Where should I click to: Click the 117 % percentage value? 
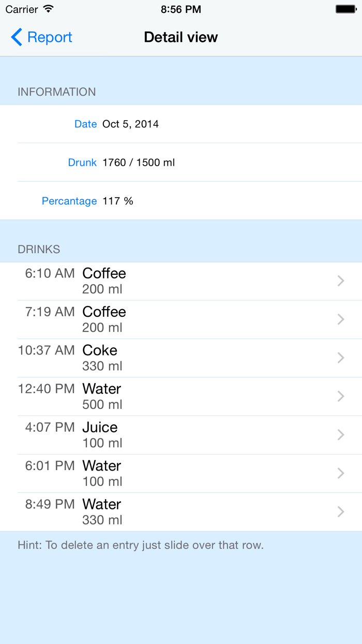(x=119, y=201)
